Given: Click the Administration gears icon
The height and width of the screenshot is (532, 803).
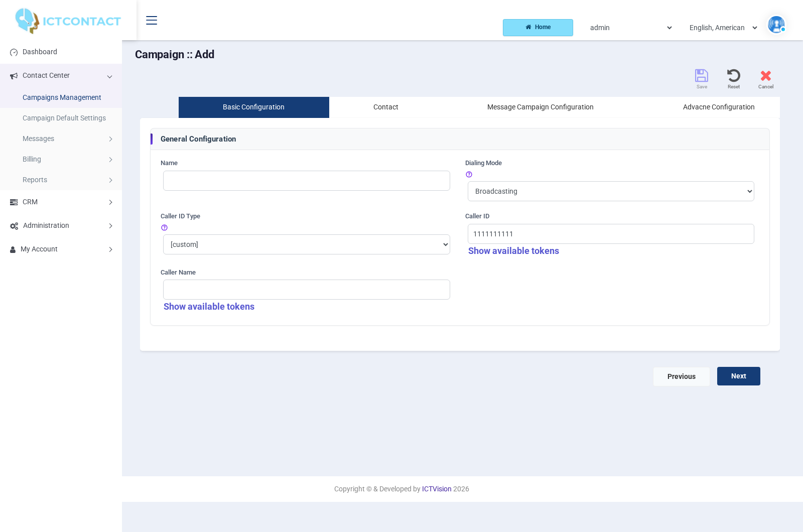Looking at the screenshot, I should click(x=14, y=226).
